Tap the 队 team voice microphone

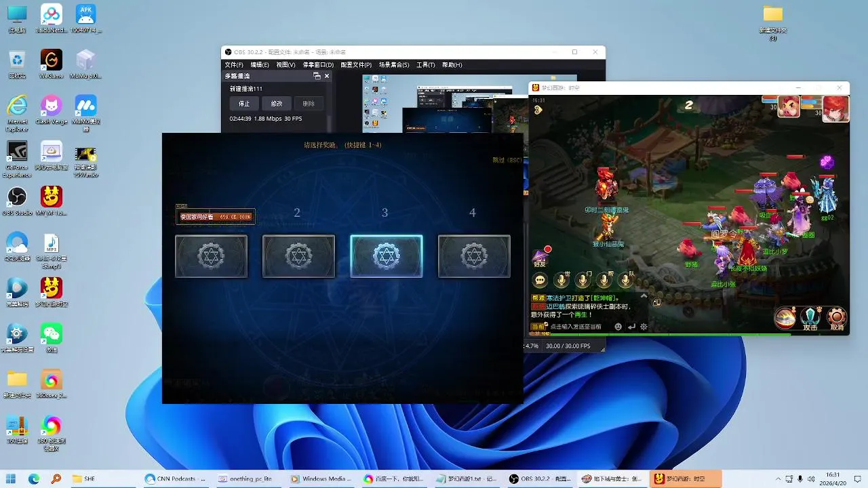(x=626, y=279)
